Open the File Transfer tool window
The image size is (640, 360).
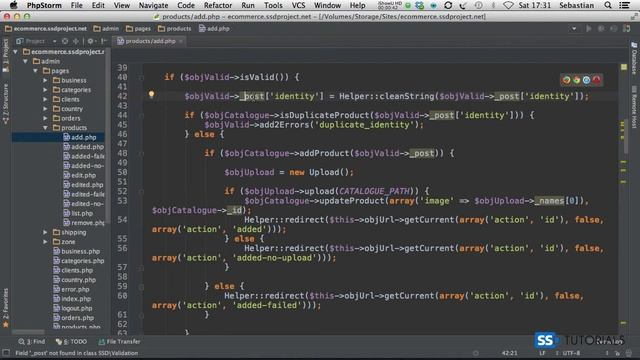[119, 342]
